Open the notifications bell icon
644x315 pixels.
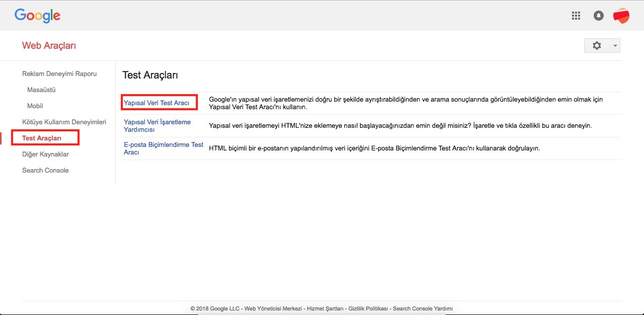tap(598, 16)
